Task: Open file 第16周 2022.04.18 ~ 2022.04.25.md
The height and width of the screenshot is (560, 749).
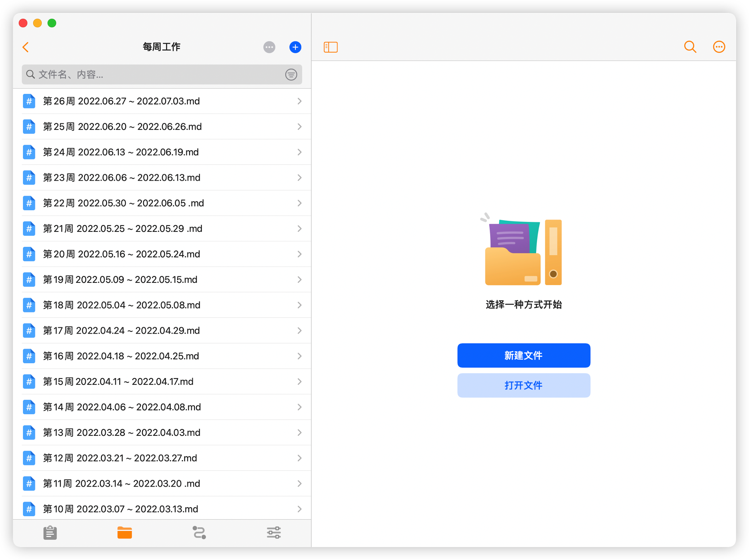Action: point(162,356)
